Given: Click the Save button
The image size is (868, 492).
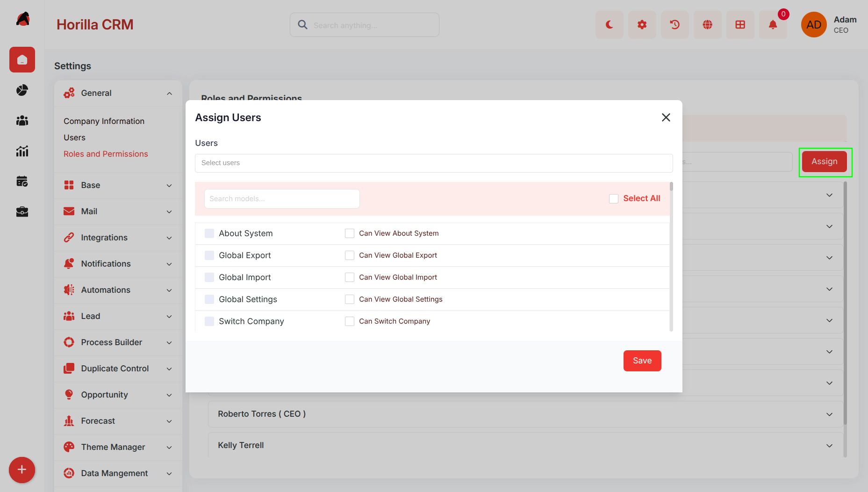Looking at the screenshot, I should 642,361.
